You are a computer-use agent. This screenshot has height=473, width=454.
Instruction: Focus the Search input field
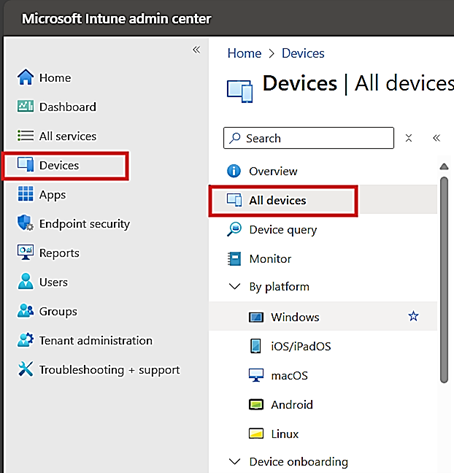pyautogui.click(x=309, y=138)
